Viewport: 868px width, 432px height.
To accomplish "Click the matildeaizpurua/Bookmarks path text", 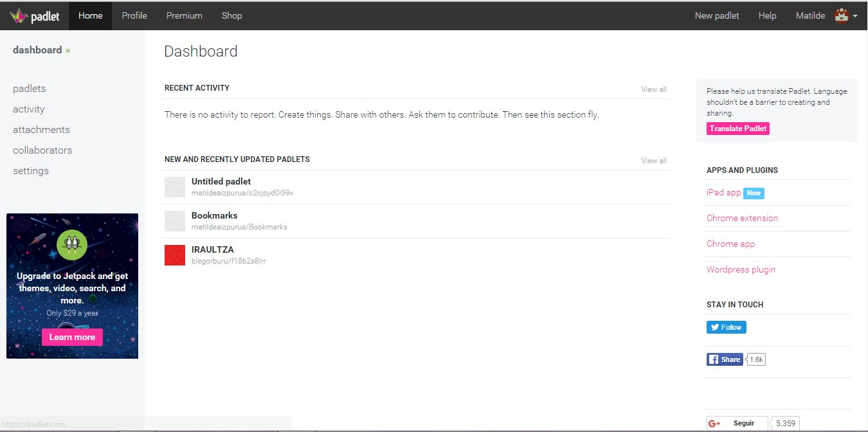I will 239,227.
